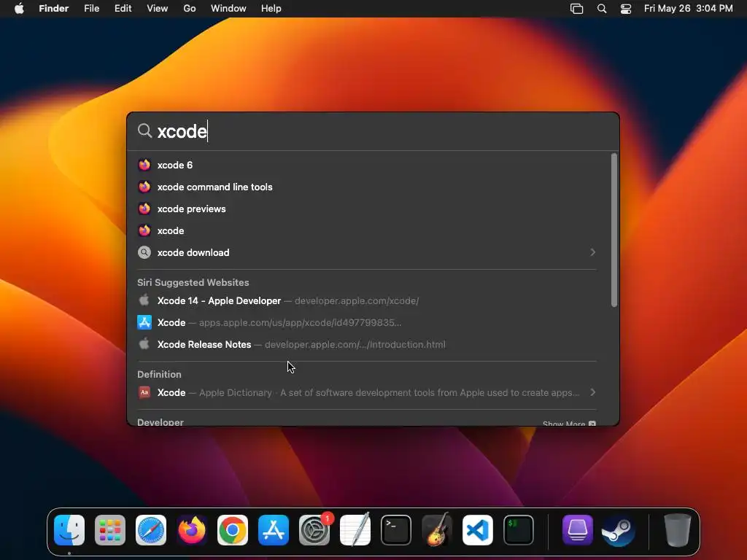The image size is (747, 560).
Task: Click the Spotlight magnifier in menu bar
Action: click(602, 9)
